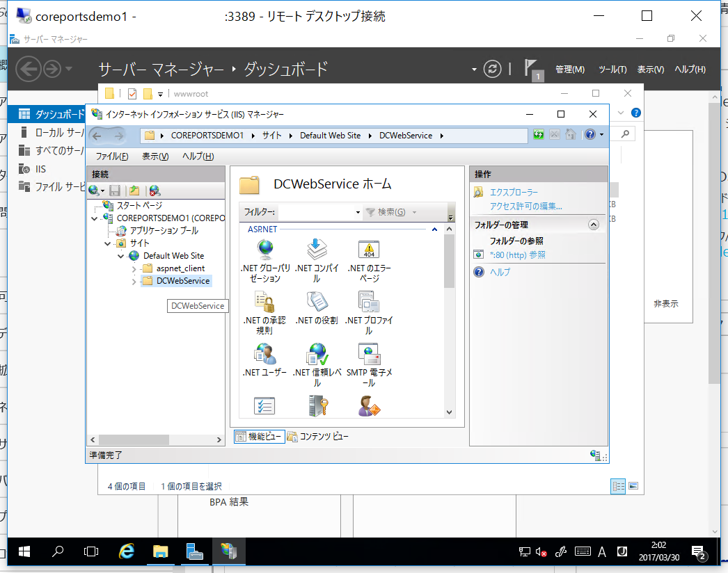The height and width of the screenshot is (573, 728).
Task: Open the 検索(G) dropdown arrow
Action: [414, 213]
